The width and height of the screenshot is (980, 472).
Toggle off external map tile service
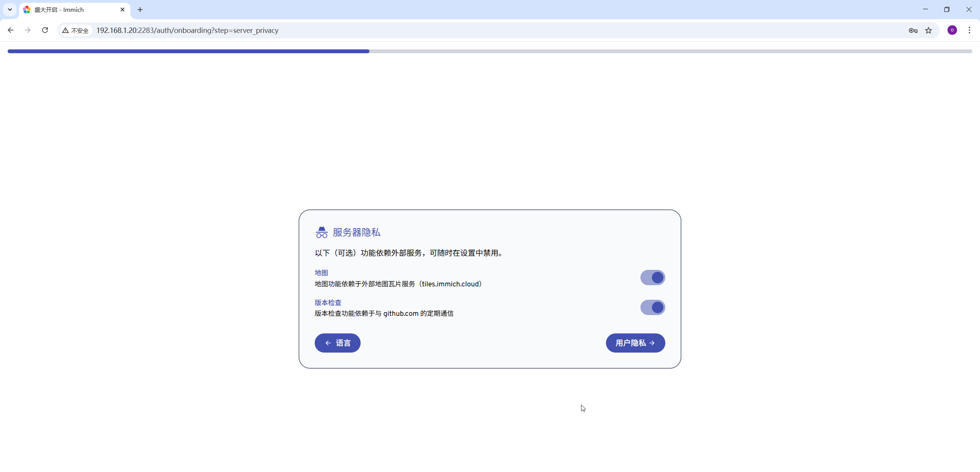point(653,278)
